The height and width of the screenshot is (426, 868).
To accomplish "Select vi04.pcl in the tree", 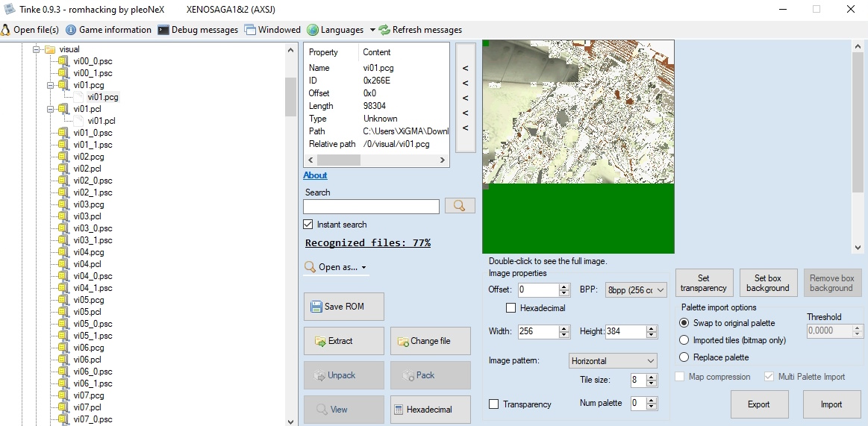I will [87, 264].
